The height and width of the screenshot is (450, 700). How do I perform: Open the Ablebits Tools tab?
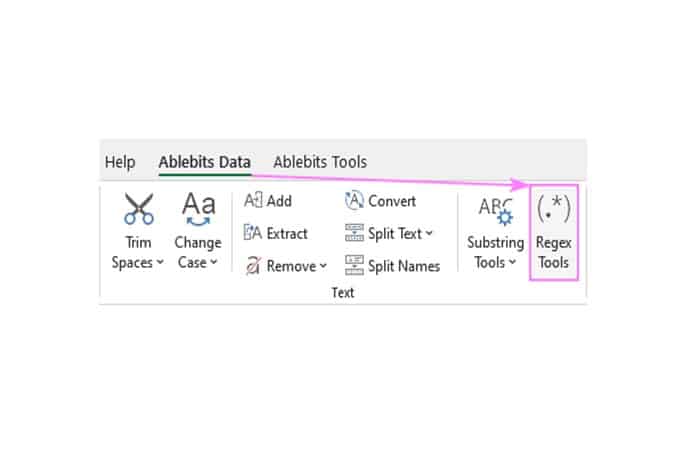(x=320, y=162)
